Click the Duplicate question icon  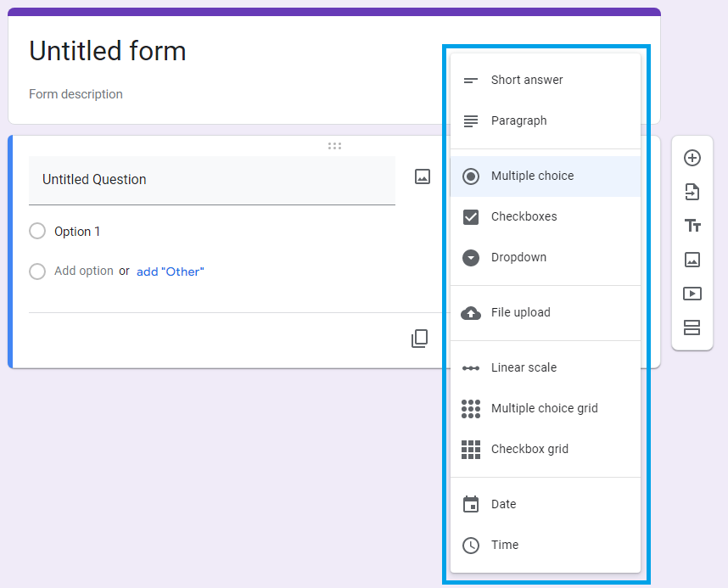(x=419, y=339)
